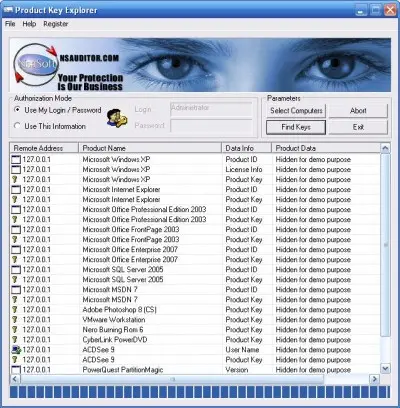
Task: Click the key icon beside VMware Workstation
Action: coord(15,320)
